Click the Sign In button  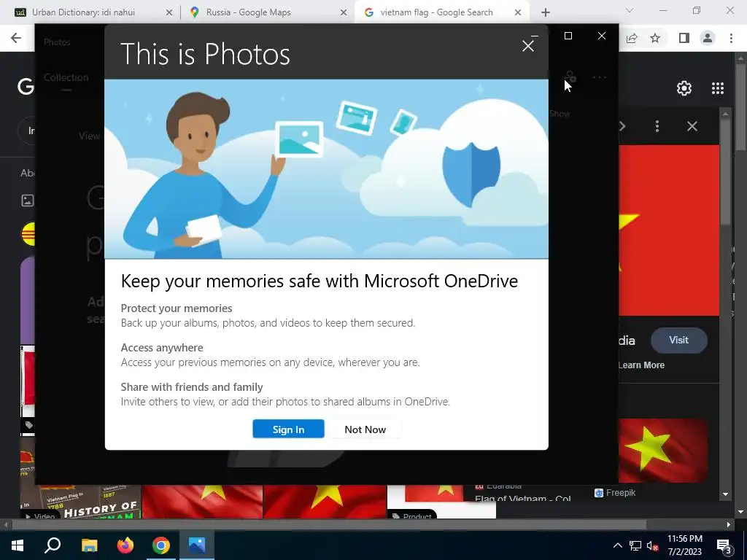click(x=288, y=429)
